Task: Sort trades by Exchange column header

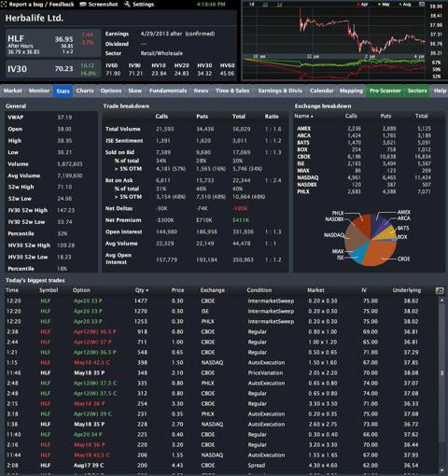Action: click(213, 290)
